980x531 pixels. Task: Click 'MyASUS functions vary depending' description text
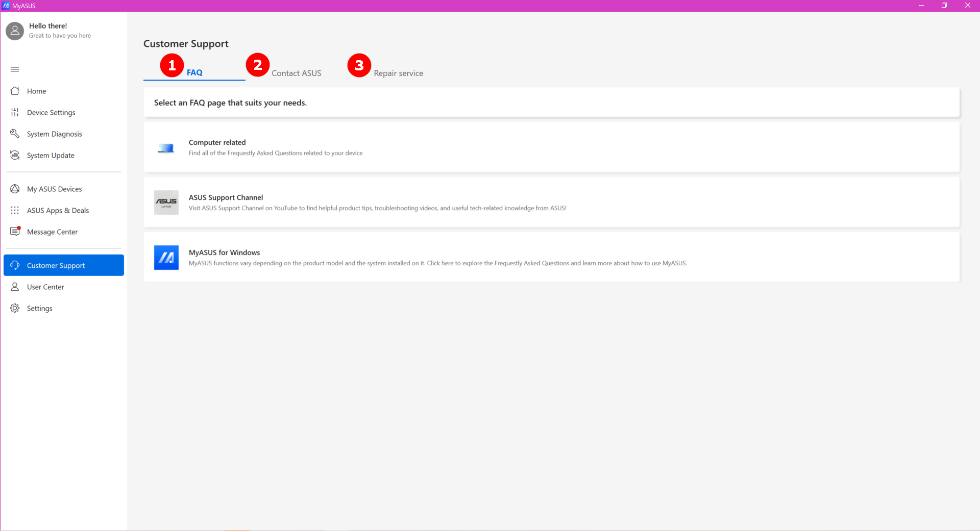438,263
